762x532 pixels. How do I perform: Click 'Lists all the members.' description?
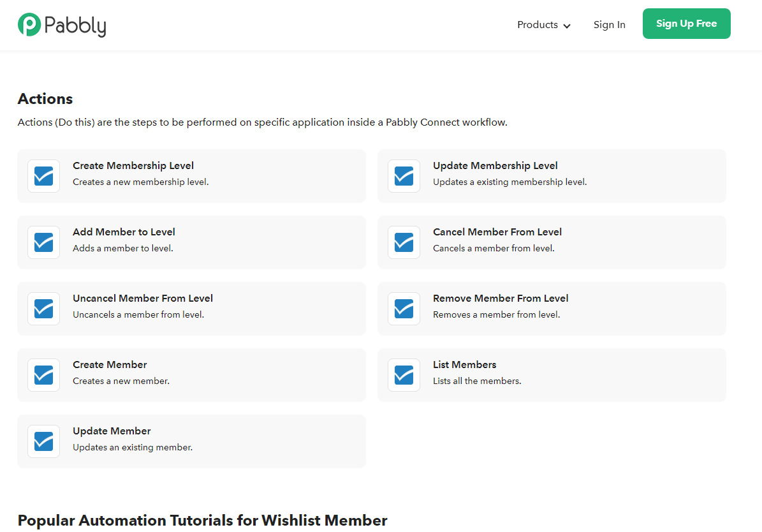[x=477, y=381]
